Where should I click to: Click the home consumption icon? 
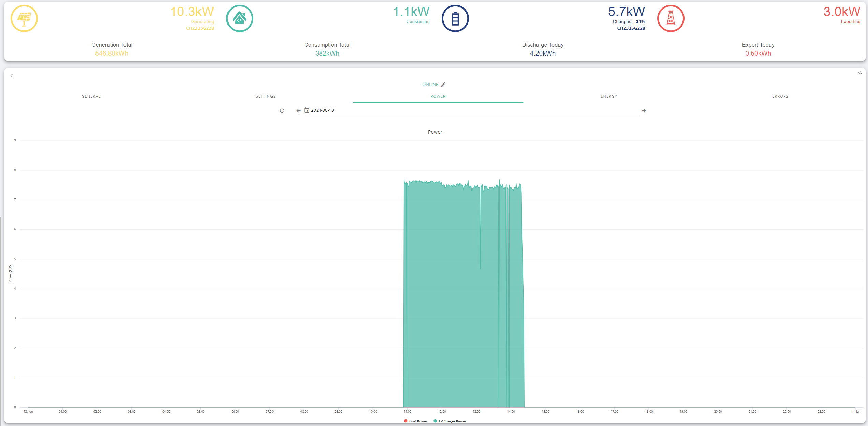[x=240, y=18]
